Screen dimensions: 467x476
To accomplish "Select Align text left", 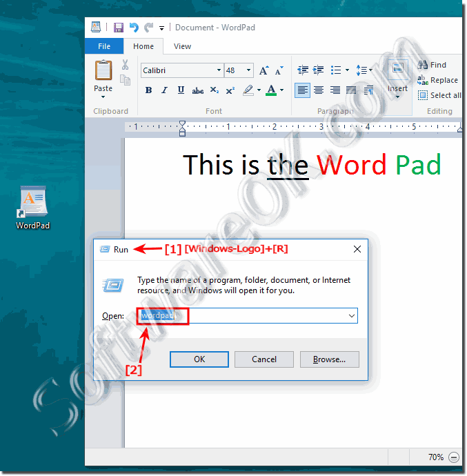I will [x=302, y=90].
